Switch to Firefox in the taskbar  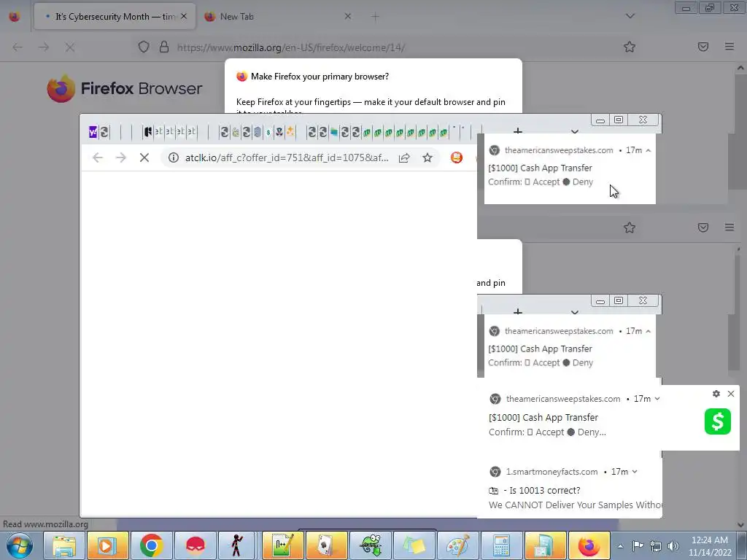589,545
